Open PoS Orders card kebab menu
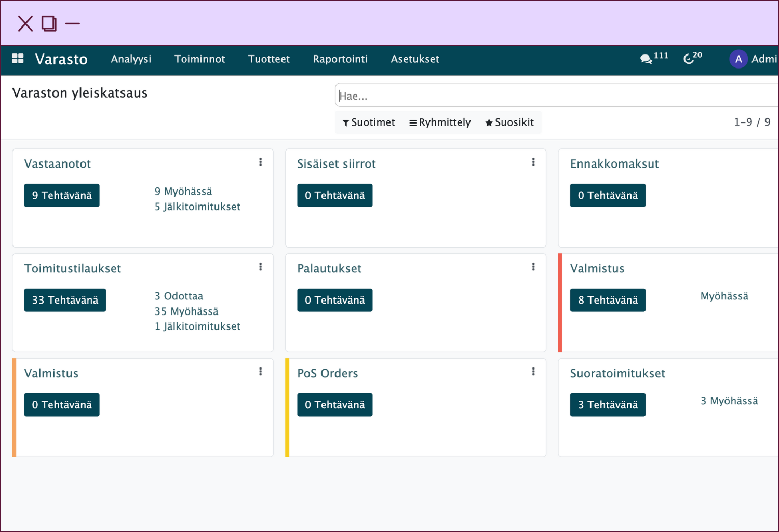 click(x=533, y=372)
